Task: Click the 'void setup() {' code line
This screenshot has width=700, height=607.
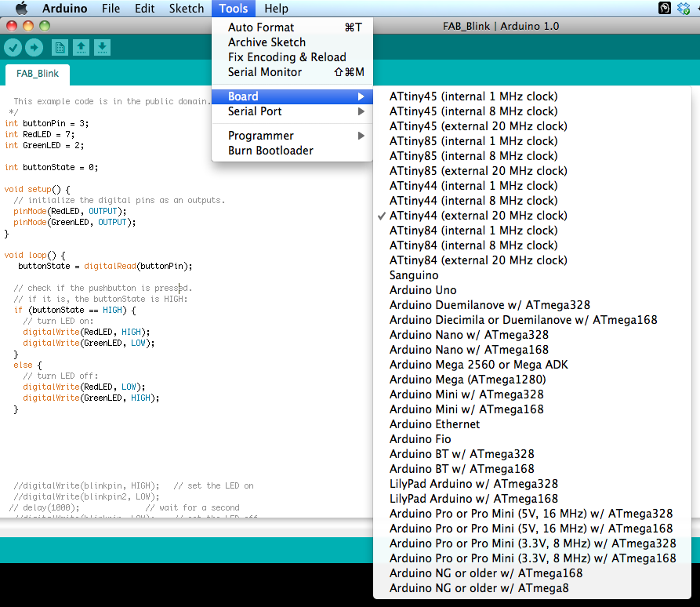Action: point(37,189)
